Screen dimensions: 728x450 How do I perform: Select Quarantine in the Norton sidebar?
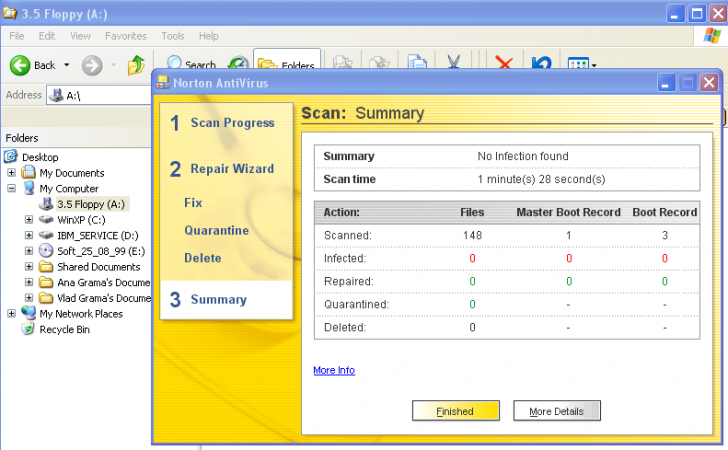pos(216,230)
